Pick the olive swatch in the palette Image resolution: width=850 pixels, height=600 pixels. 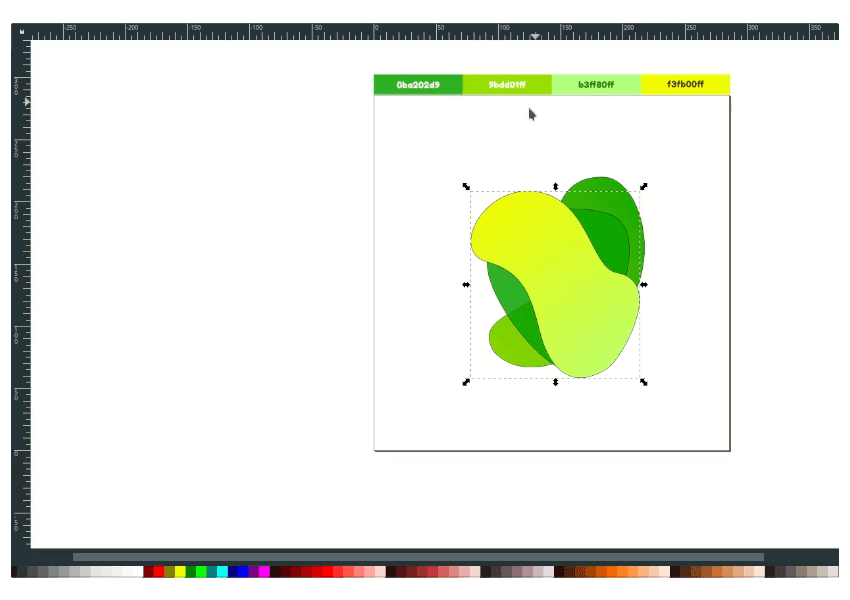pyautogui.click(x=169, y=571)
